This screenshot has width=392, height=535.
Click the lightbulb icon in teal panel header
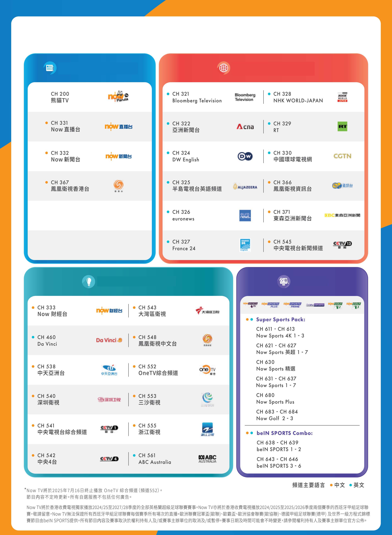(x=89, y=282)
